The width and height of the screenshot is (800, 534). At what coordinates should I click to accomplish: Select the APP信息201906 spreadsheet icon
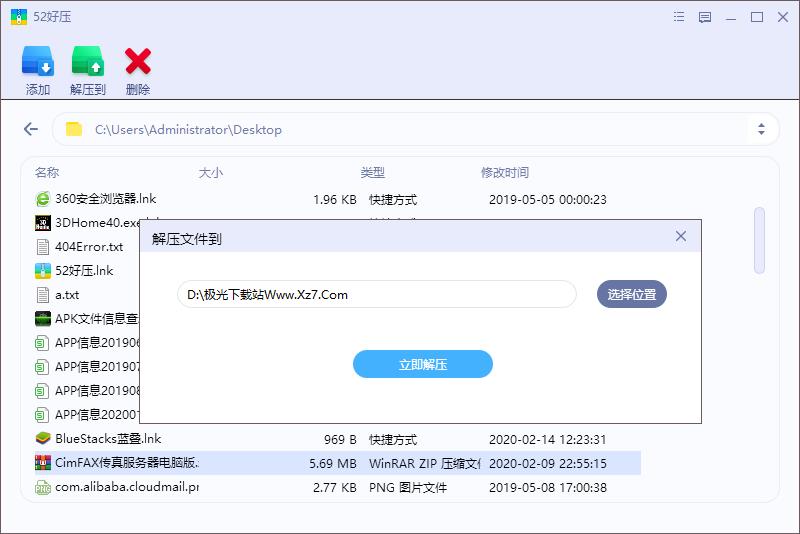(42, 343)
